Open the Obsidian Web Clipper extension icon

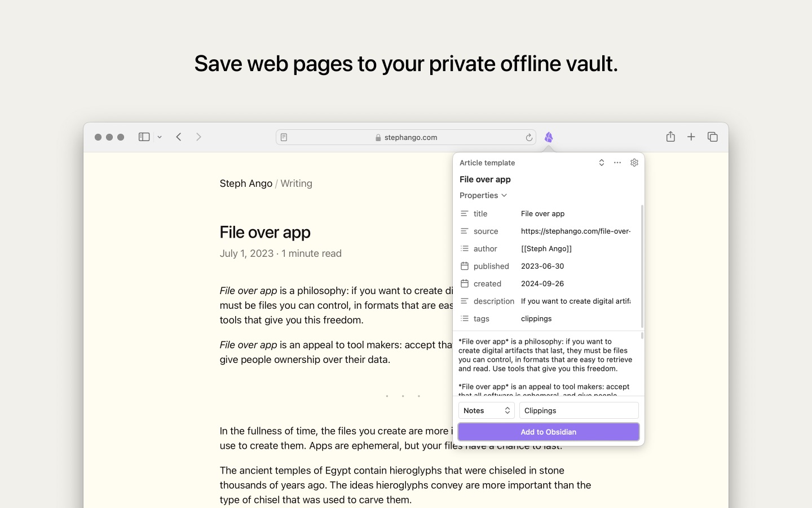[549, 137]
